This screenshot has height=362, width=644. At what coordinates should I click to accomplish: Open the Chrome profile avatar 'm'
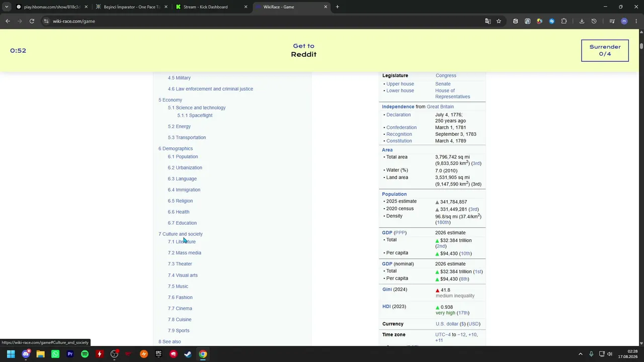point(624,21)
